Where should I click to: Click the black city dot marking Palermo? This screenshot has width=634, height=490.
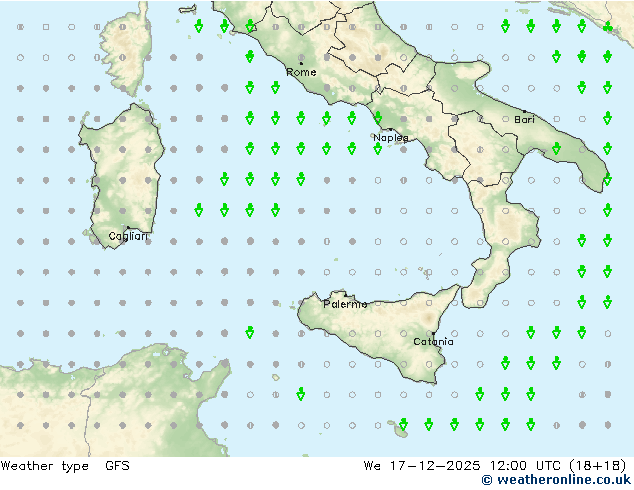[x=345, y=295]
